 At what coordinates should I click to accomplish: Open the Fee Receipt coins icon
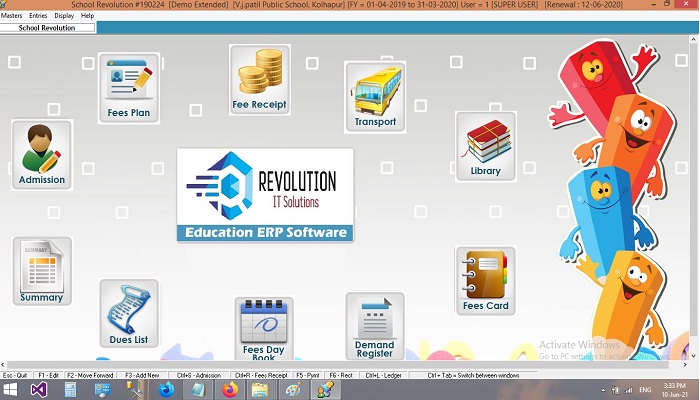coord(259,79)
